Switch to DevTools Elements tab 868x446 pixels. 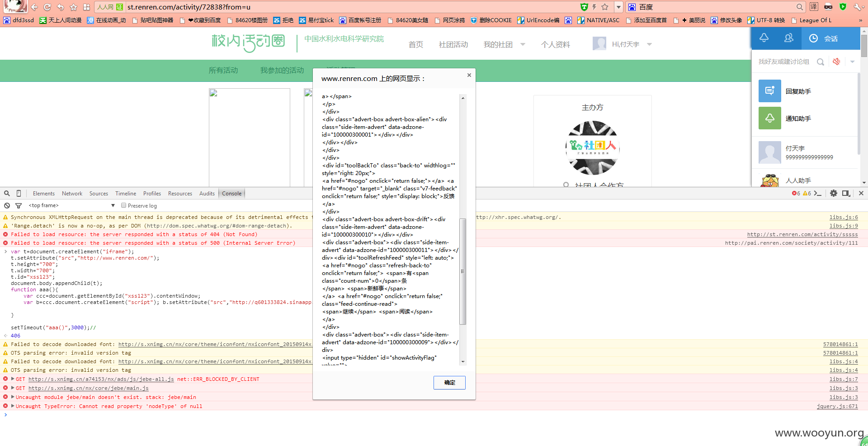[x=44, y=193]
